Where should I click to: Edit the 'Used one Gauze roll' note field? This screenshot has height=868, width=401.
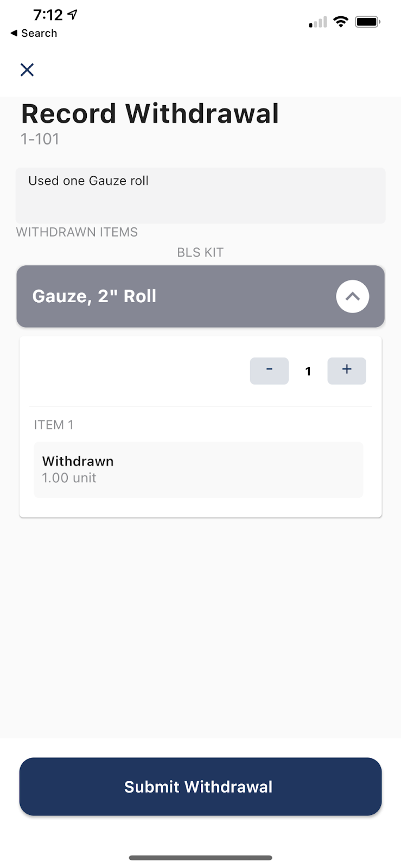click(200, 195)
